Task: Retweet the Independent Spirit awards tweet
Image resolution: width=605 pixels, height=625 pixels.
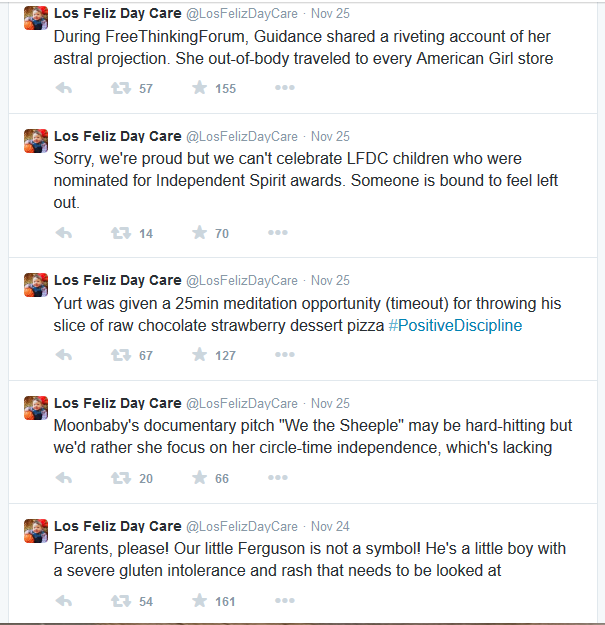Action: click(121, 233)
